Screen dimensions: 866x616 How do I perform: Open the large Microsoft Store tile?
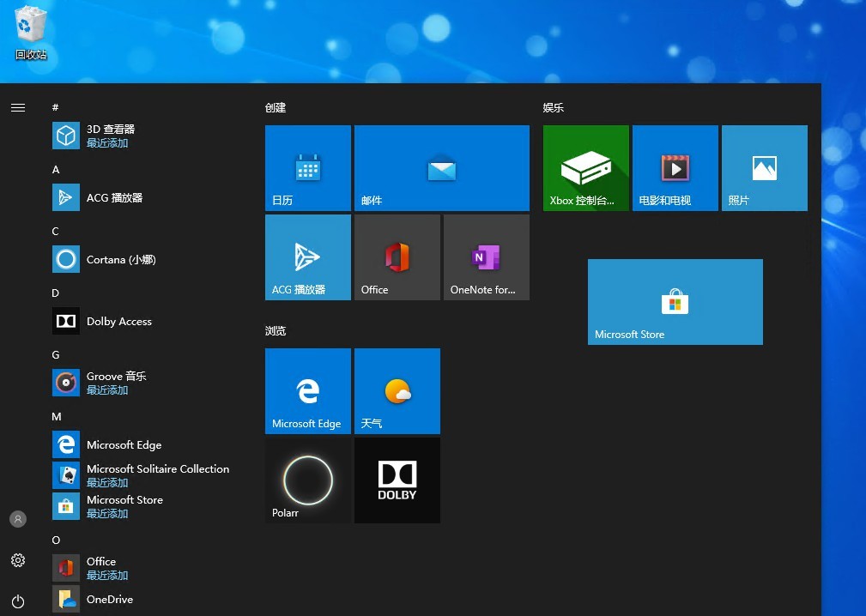675,302
